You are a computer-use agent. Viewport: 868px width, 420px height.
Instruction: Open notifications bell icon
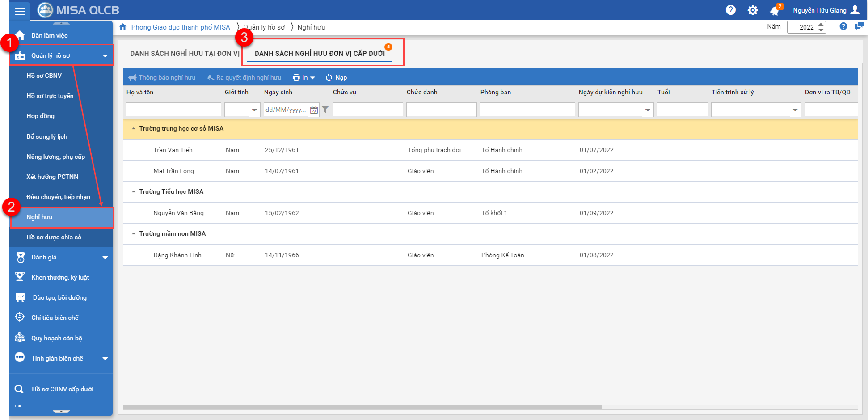(x=774, y=11)
